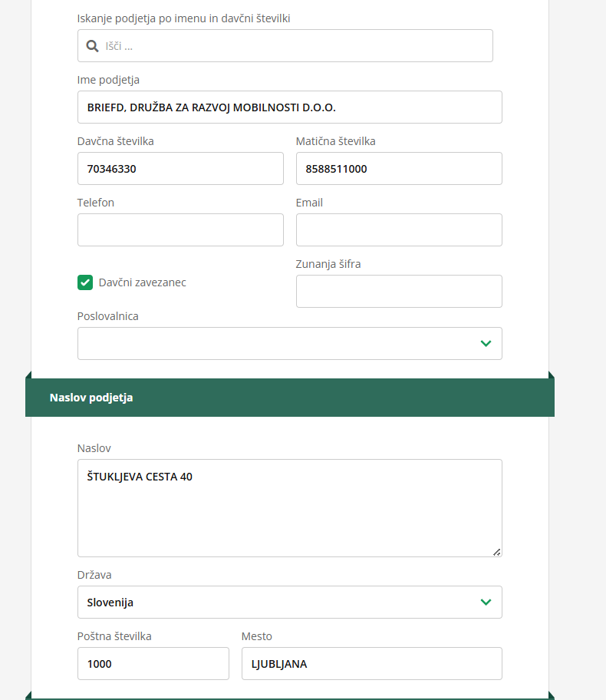606x700 pixels.
Task: Click the empty 'Telefon' field
Action: pyautogui.click(x=180, y=230)
